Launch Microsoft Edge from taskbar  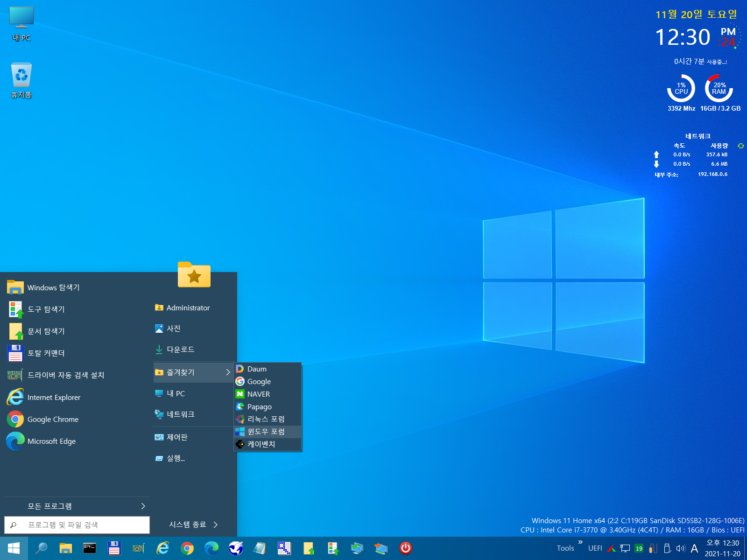(211, 548)
